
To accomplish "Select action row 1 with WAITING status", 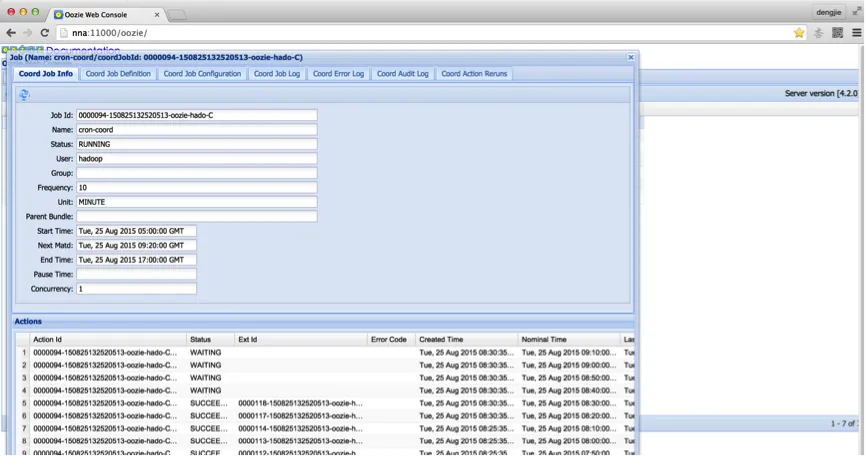I will coord(325,352).
